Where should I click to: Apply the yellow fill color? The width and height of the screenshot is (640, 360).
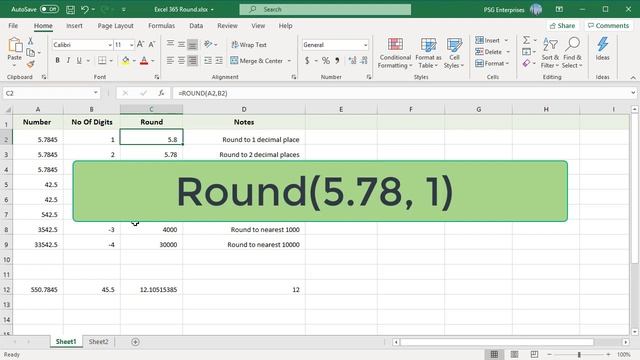click(125, 61)
